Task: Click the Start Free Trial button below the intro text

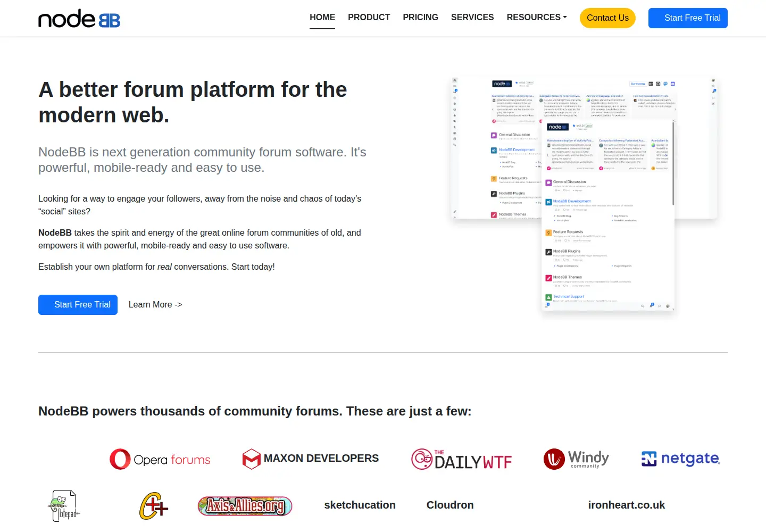Action: 78,305
